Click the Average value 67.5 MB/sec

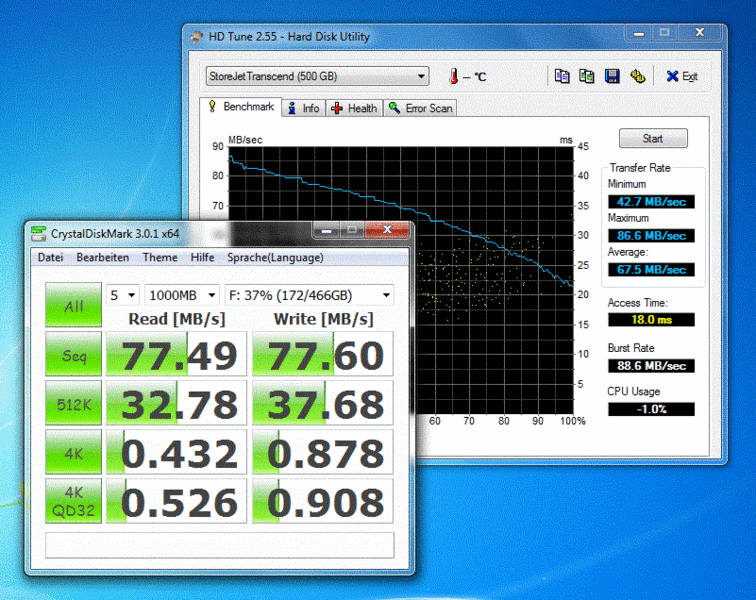tap(651, 269)
